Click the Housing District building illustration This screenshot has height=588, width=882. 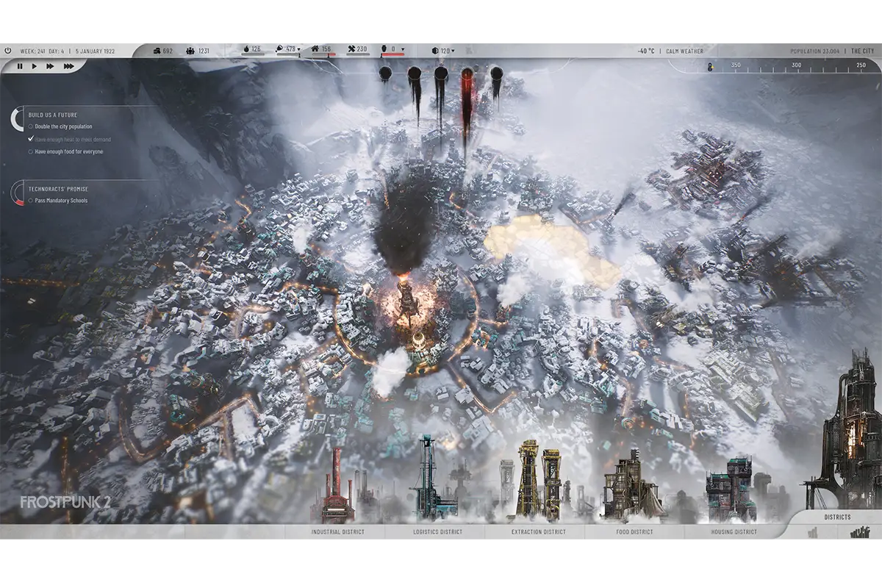(731, 489)
